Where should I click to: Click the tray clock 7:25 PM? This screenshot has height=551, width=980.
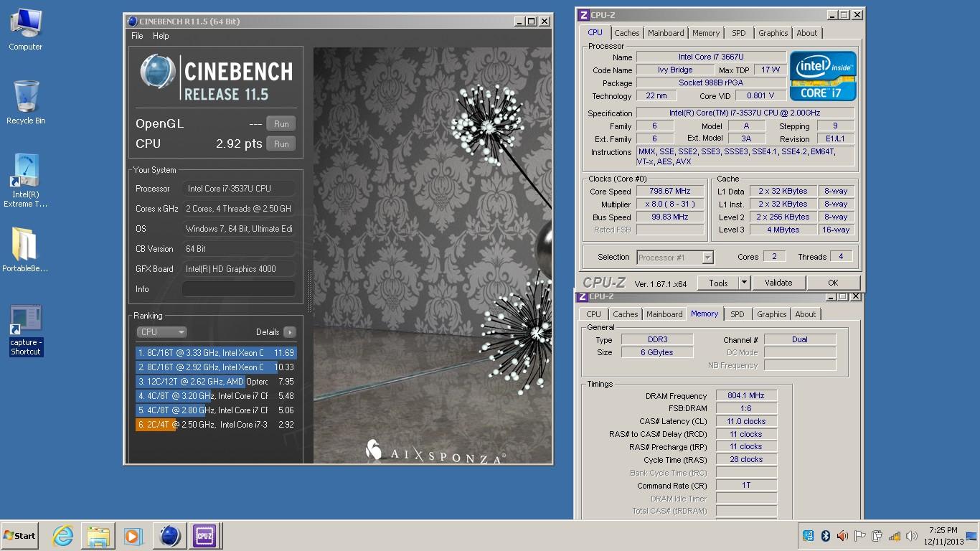point(943,536)
